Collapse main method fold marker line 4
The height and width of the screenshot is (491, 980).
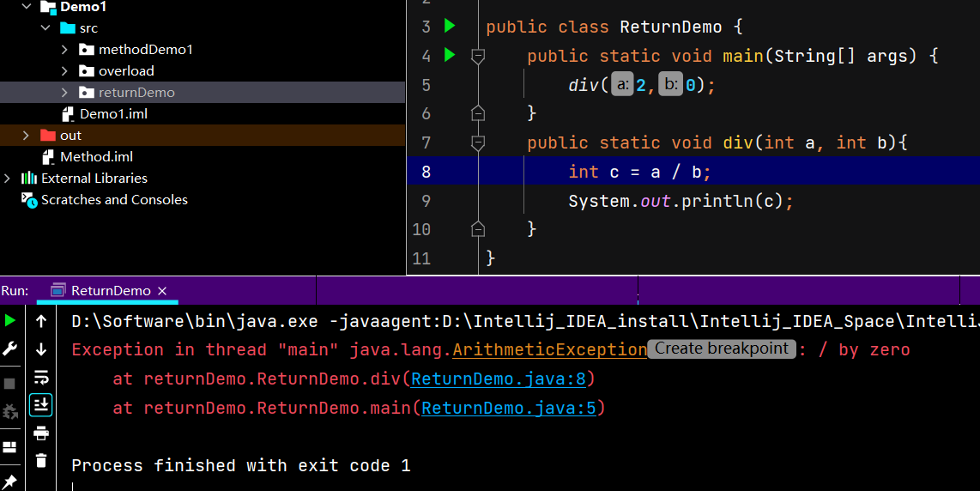click(478, 57)
